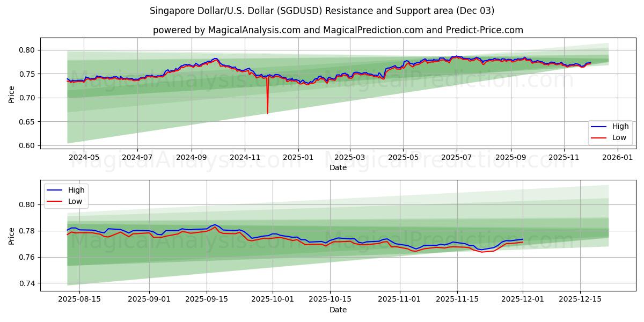Click the peak price point near 2025-07

tap(456, 56)
